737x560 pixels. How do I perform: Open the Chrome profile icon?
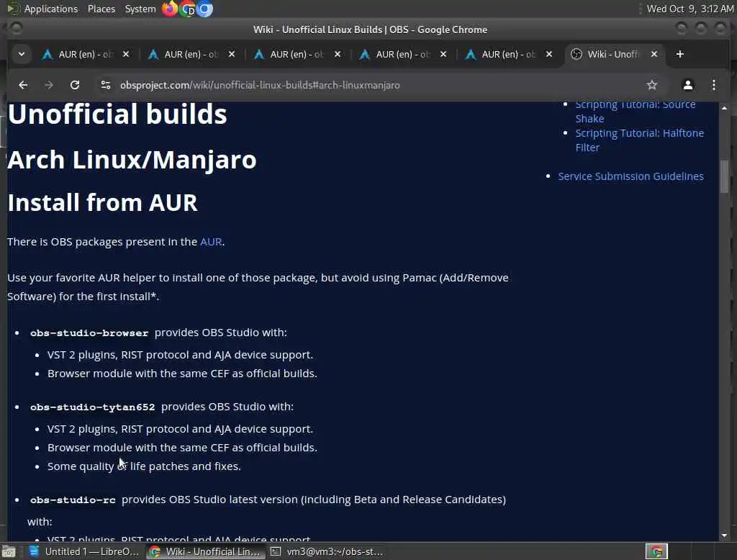coord(687,85)
